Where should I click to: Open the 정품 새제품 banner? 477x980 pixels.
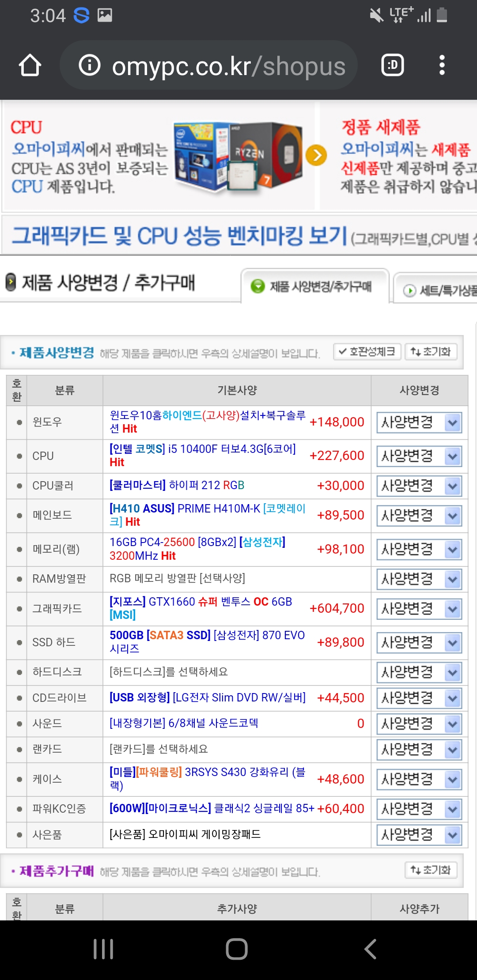399,156
